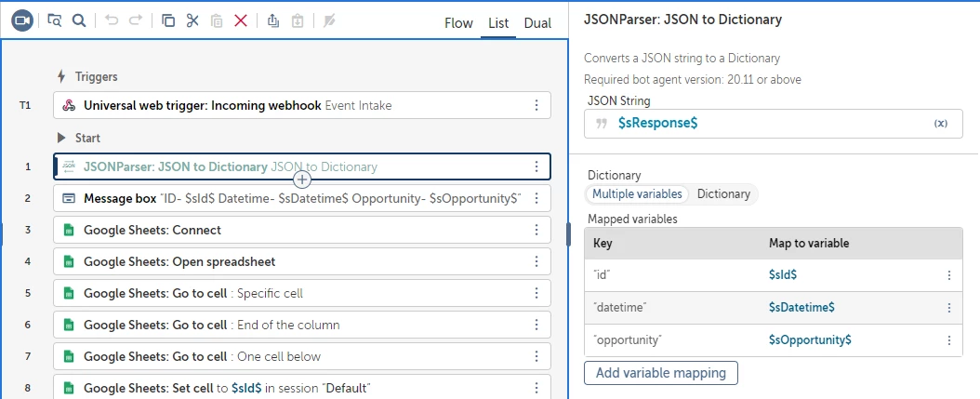Open options for "datetime" mapping row
The image size is (980, 399).
[948, 308]
